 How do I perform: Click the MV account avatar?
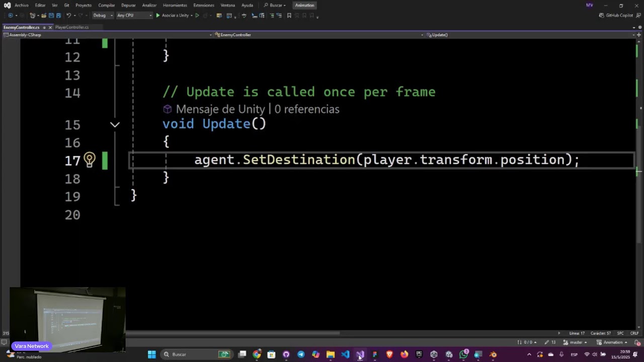click(589, 5)
